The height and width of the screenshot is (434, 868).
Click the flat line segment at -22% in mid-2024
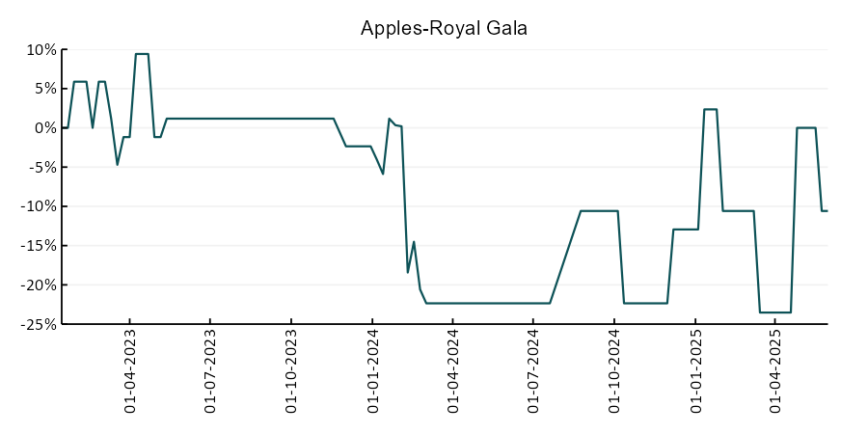488,304
